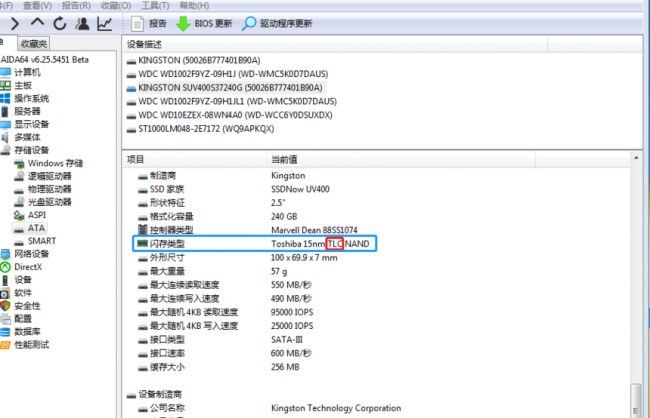Select 多媒体 in the tree
This screenshot has width=650, height=418.
coord(20,137)
